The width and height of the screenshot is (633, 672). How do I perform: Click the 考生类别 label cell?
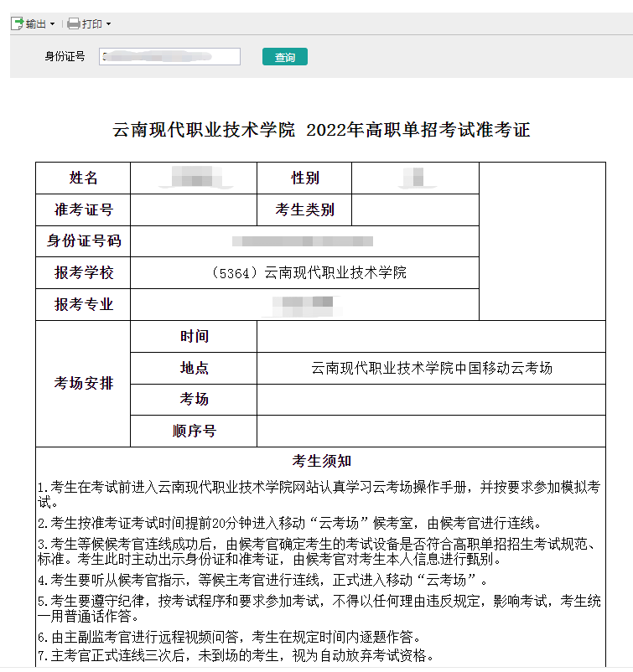[x=304, y=209]
